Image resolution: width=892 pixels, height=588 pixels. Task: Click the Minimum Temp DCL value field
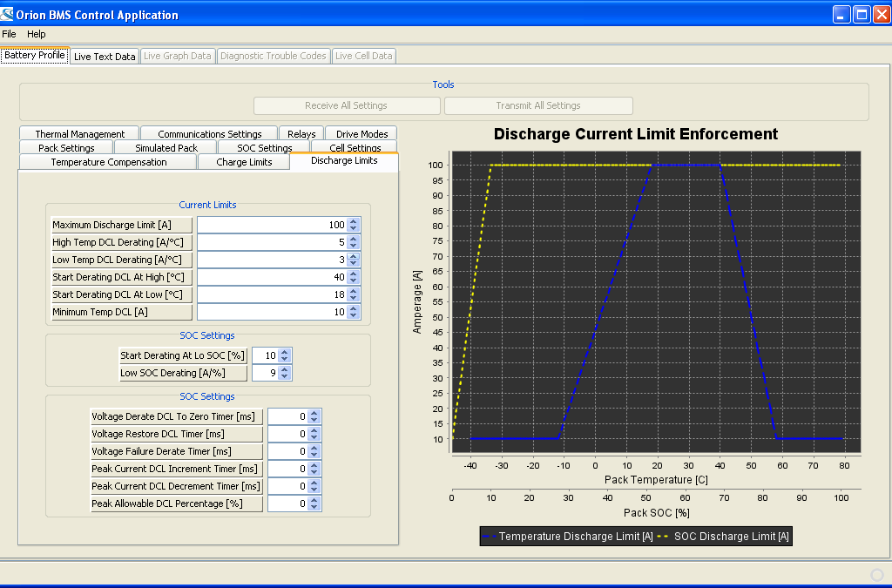coord(272,312)
